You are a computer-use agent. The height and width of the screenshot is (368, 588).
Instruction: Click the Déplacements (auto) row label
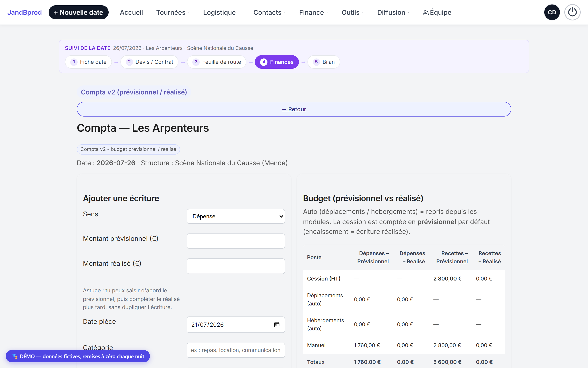(x=325, y=299)
